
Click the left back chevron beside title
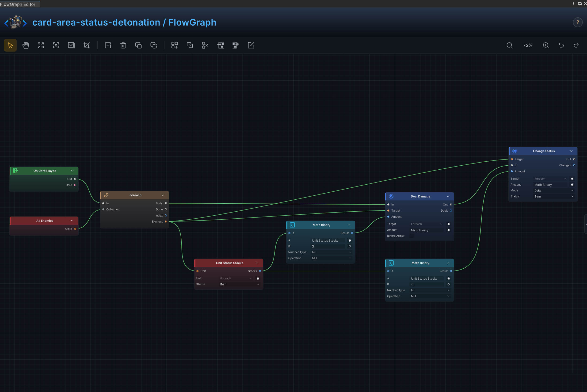coord(6,23)
